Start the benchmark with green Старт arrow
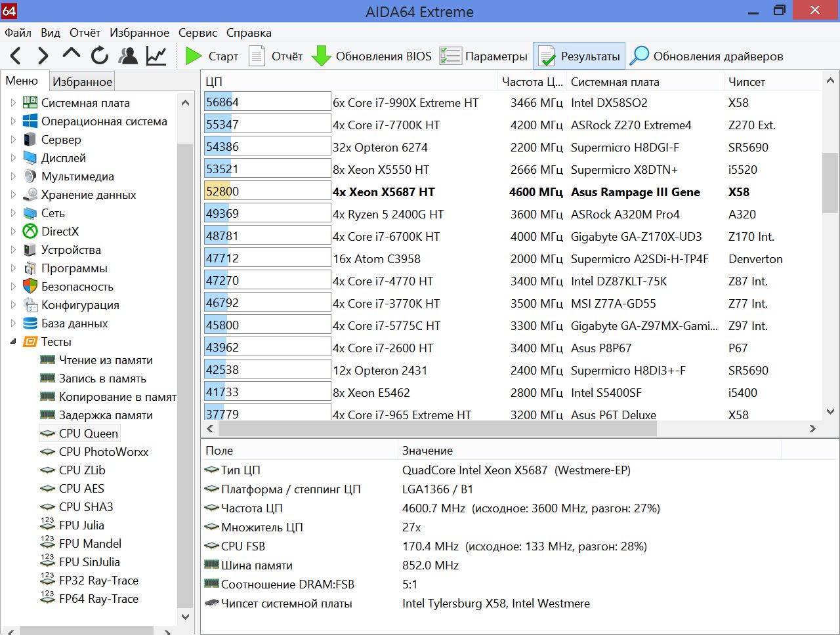Screen dimensions: 840x635 pos(193,56)
